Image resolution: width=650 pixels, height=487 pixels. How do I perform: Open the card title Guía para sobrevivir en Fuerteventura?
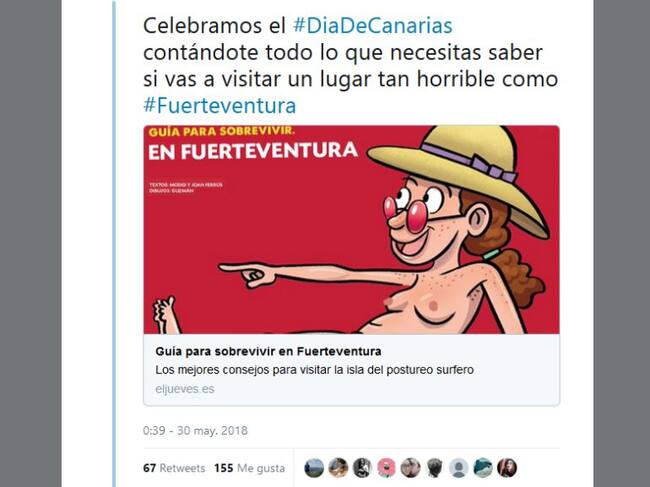pyautogui.click(x=268, y=351)
